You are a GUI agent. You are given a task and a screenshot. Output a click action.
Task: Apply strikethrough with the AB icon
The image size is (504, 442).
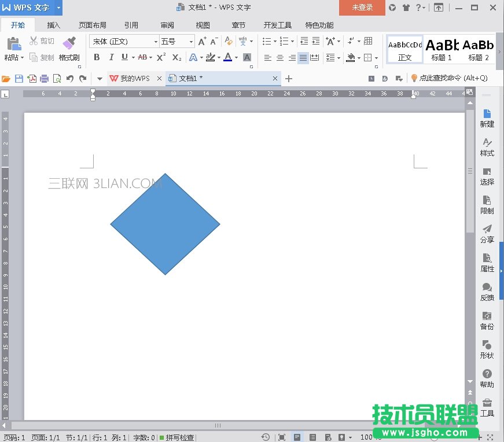(x=142, y=57)
